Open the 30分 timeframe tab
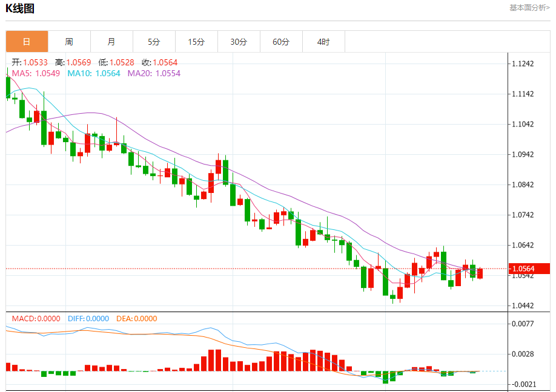Screen dimensions: 556x392 (239, 41)
